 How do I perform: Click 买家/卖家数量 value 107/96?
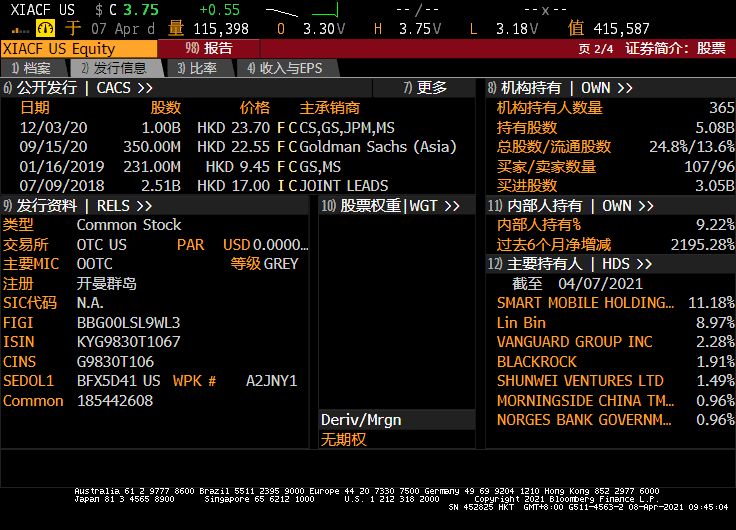(x=709, y=167)
